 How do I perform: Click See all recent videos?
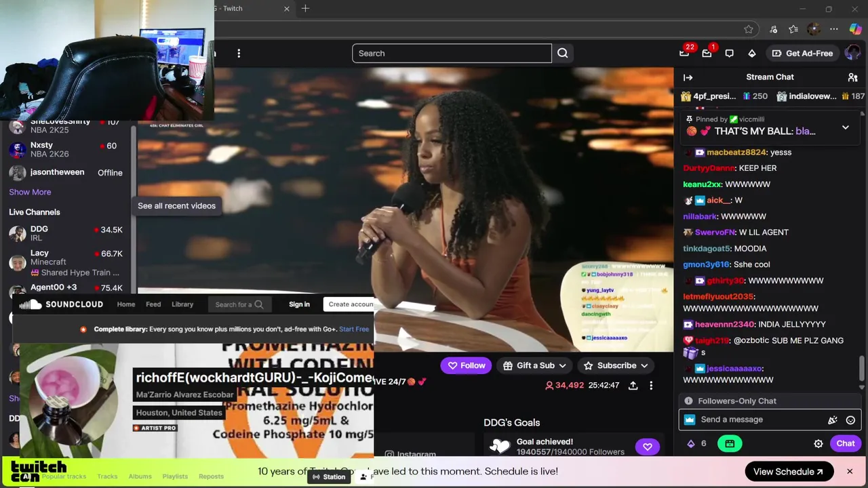coord(176,206)
